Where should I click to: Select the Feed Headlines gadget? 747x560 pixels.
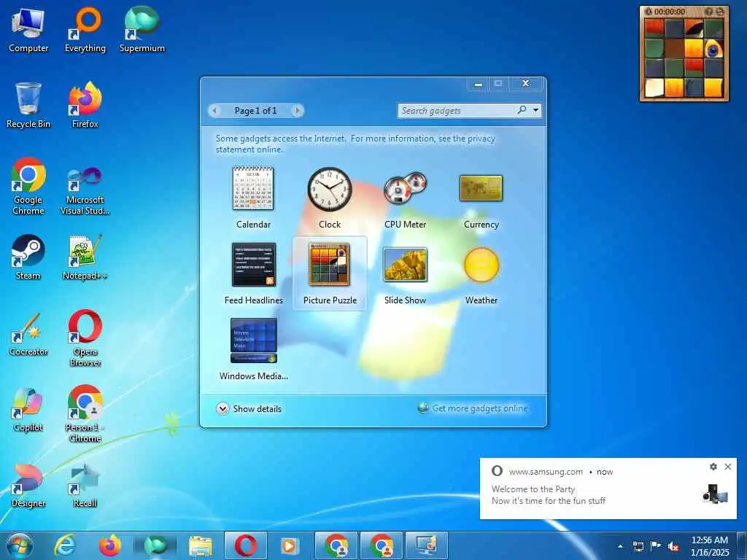(253, 273)
